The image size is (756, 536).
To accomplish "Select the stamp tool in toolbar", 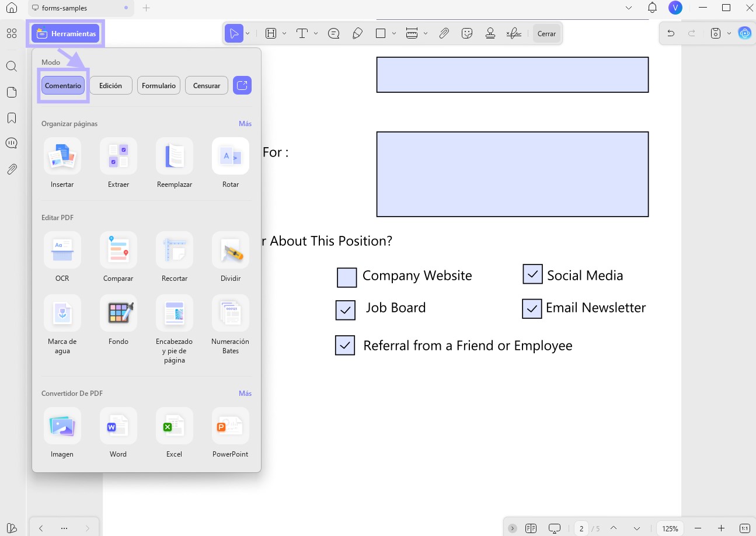I will click(x=490, y=33).
